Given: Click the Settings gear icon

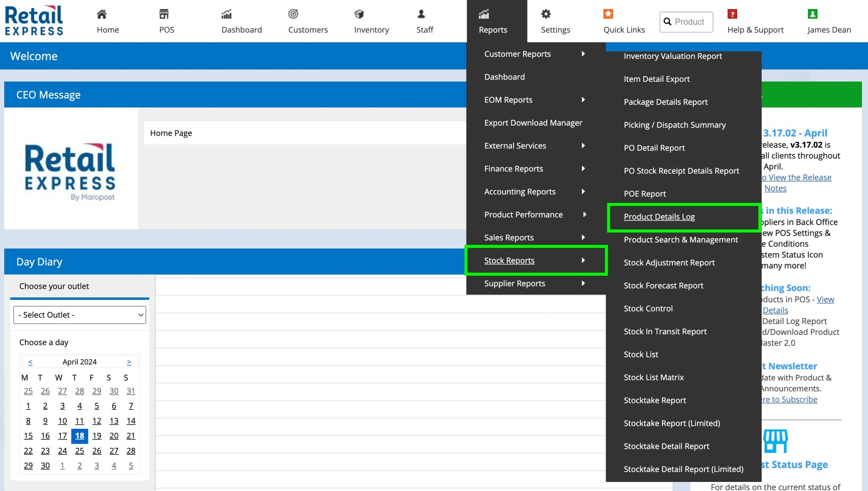Looking at the screenshot, I should 546,14.
